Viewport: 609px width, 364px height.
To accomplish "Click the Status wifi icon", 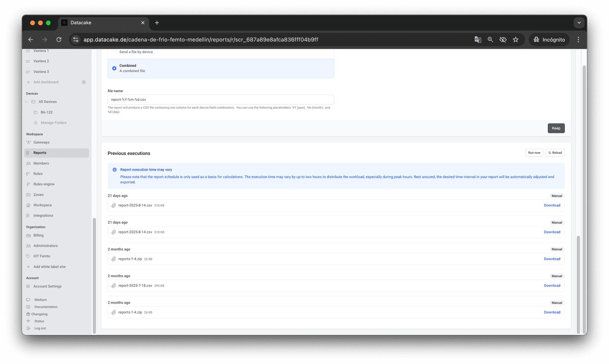I will coord(28,321).
